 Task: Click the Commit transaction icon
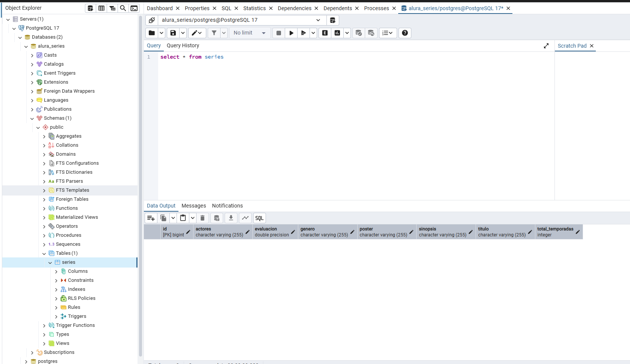click(x=358, y=33)
